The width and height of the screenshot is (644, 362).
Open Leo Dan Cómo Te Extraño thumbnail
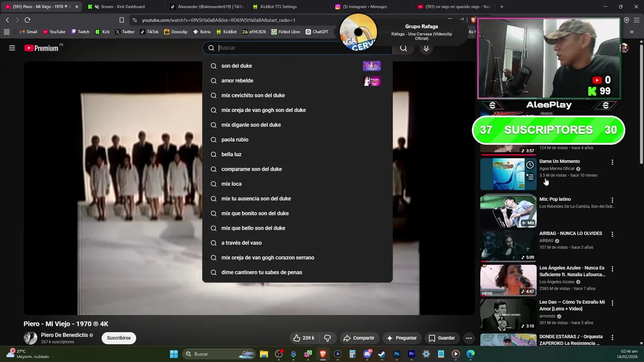click(508, 314)
